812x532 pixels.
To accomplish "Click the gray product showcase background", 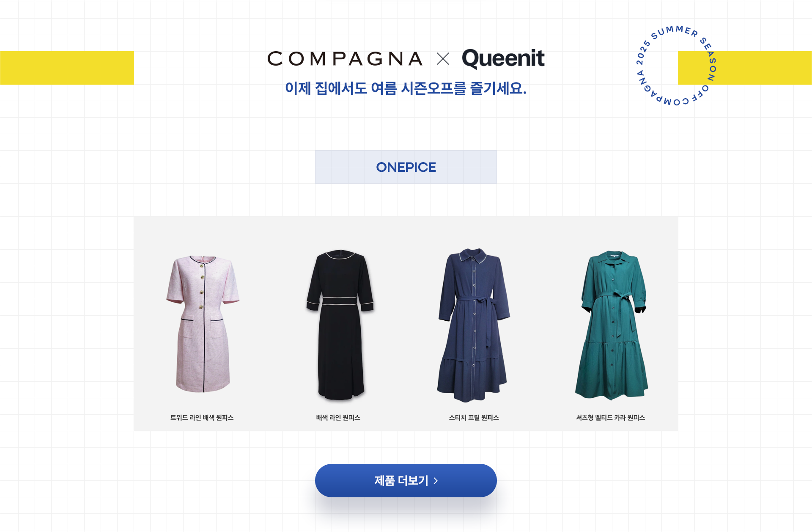I will click(x=406, y=231).
